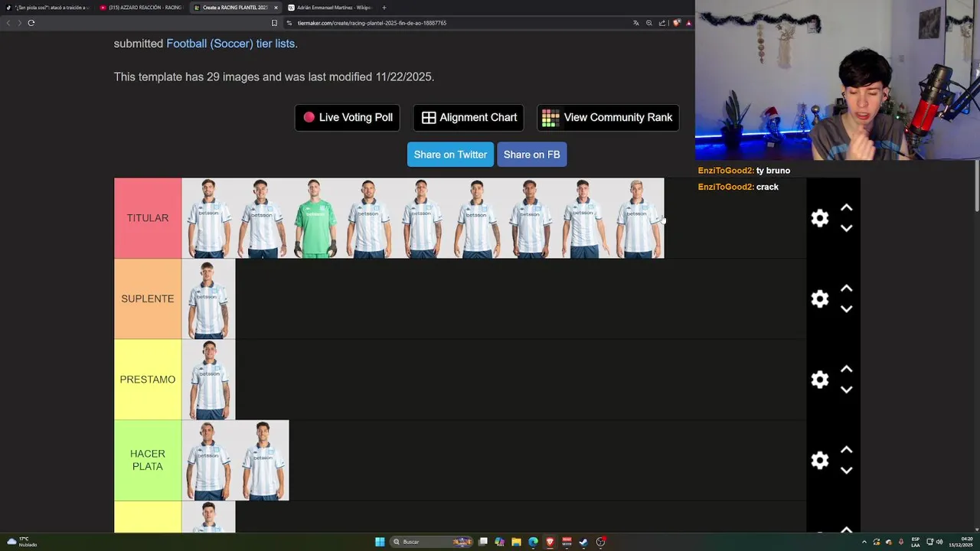Click the share icon in address bar
980x551 pixels.
662,23
